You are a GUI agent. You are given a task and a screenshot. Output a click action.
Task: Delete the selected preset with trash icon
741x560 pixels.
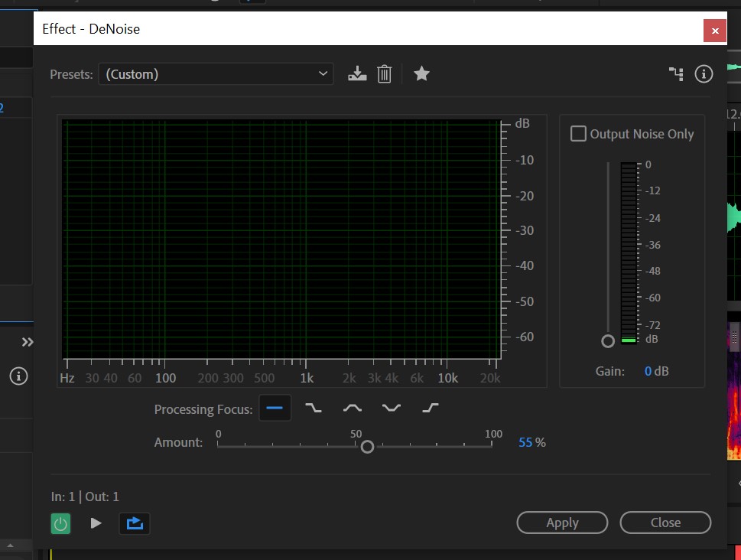pos(385,74)
